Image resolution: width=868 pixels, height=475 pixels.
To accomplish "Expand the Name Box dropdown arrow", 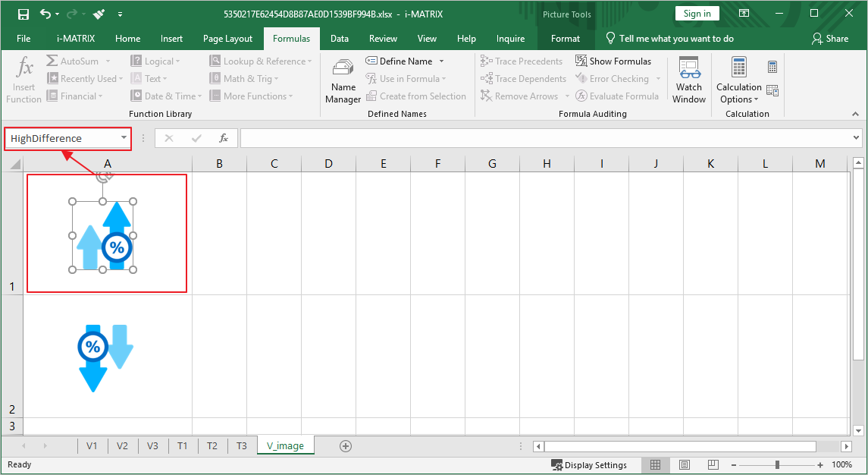I will click(124, 138).
